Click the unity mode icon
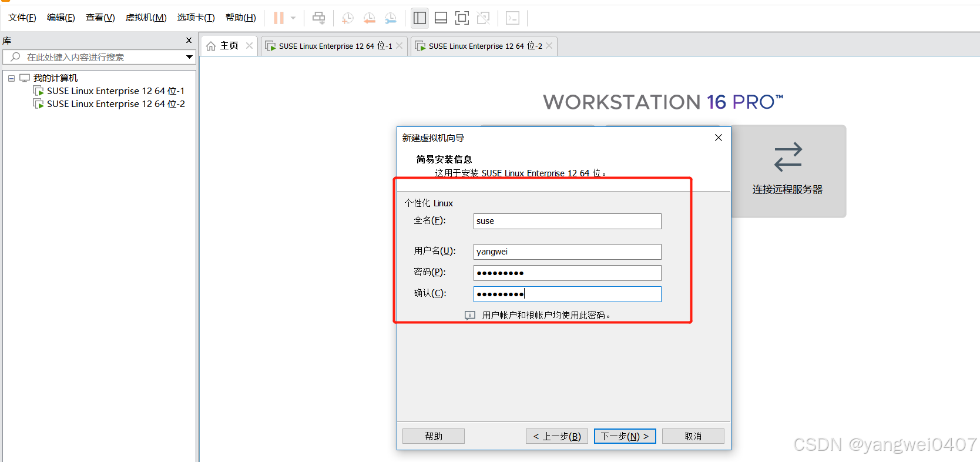 [484, 18]
